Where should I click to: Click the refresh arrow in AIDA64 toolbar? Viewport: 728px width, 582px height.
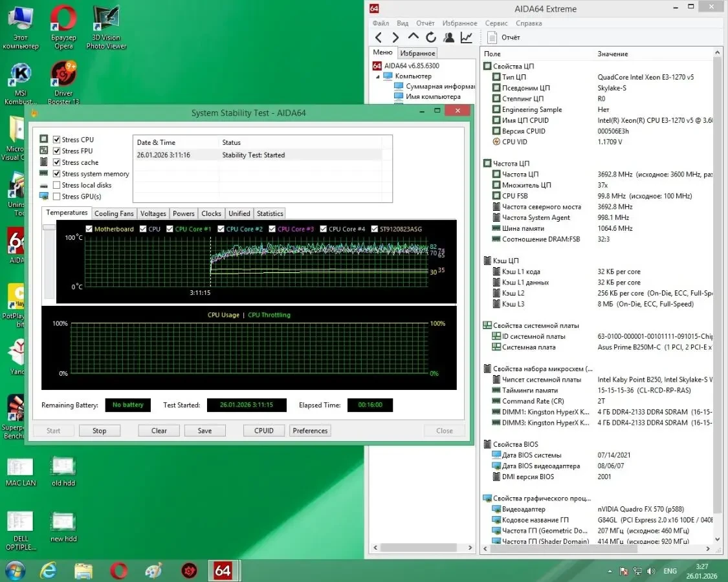coord(430,37)
